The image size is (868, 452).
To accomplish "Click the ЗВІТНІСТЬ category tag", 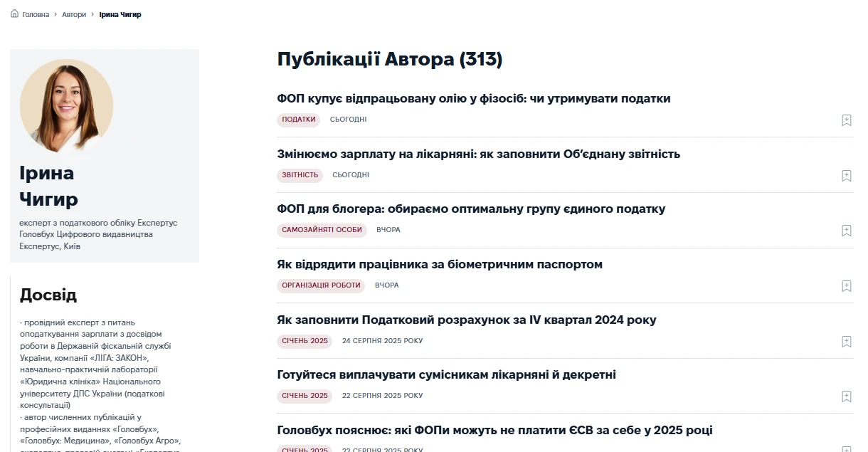I will click(x=299, y=175).
